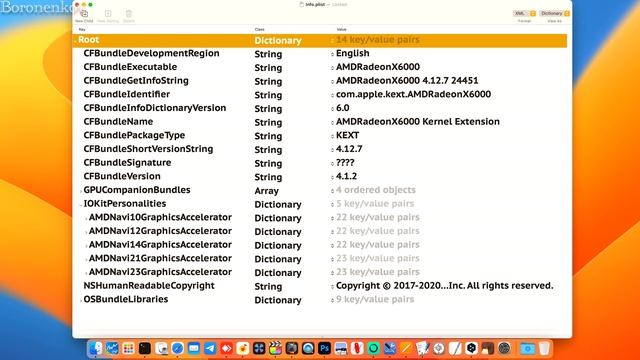Open Finder from the Dock
Image resolution: width=640 pixels, height=360 pixels.
(96, 348)
